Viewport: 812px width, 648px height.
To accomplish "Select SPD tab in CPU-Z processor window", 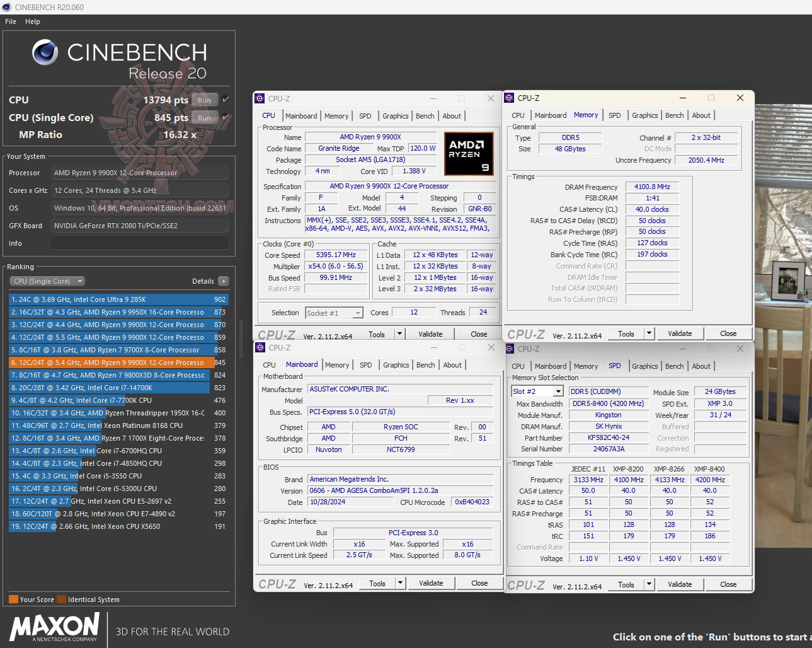I will coord(365,116).
